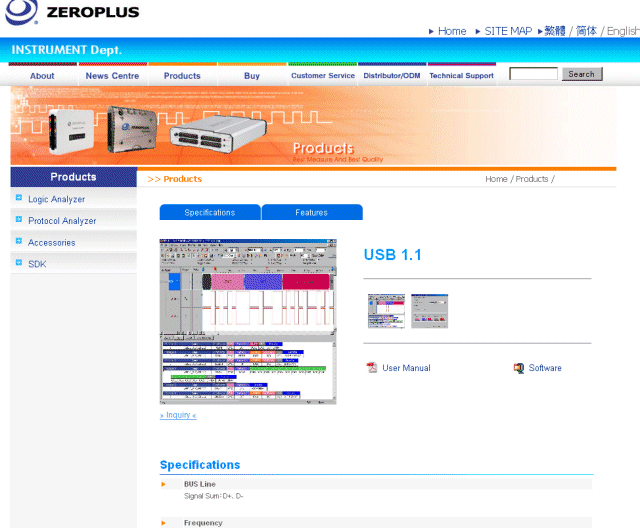Click the USB 1.1 product title
The image size is (640, 528).
392,255
